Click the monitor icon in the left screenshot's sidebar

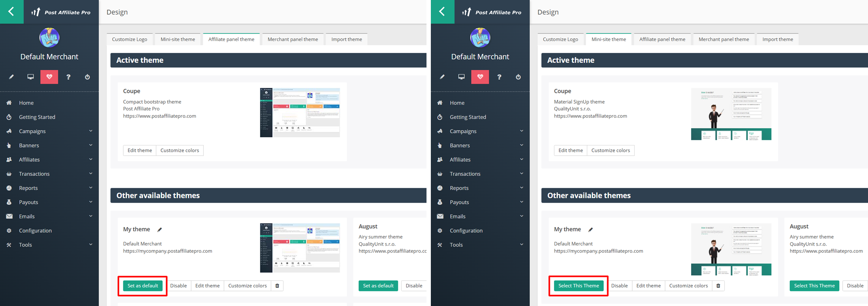click(x=30, y=77)
